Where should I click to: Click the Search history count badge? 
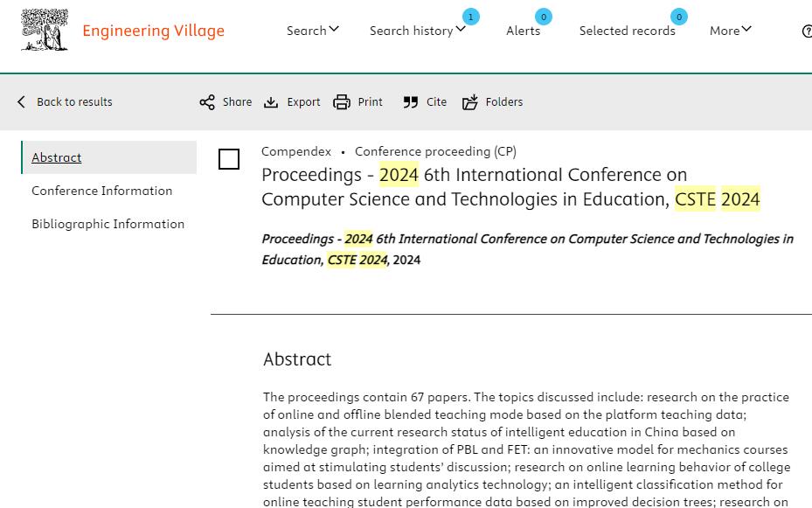point(471,17)
